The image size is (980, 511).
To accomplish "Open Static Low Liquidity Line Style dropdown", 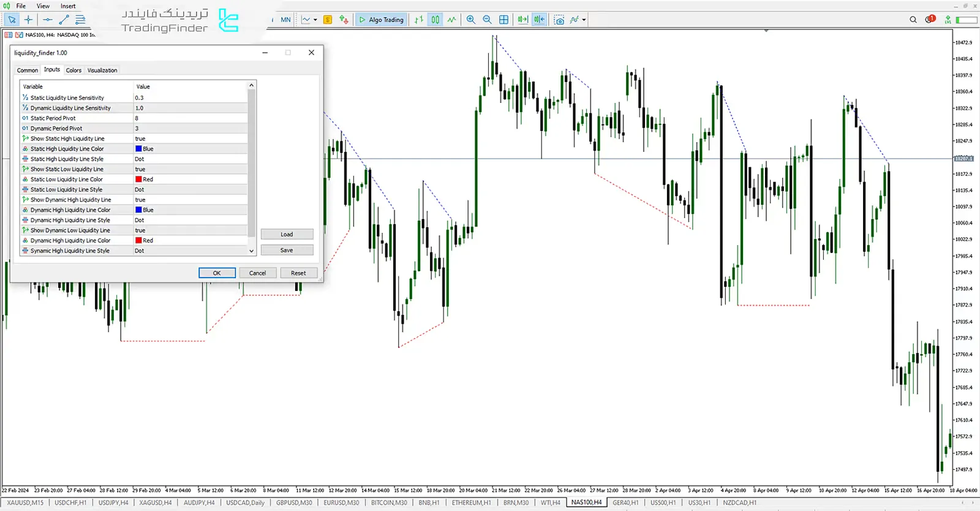I will pyautogui.click(x=190, y=189).
